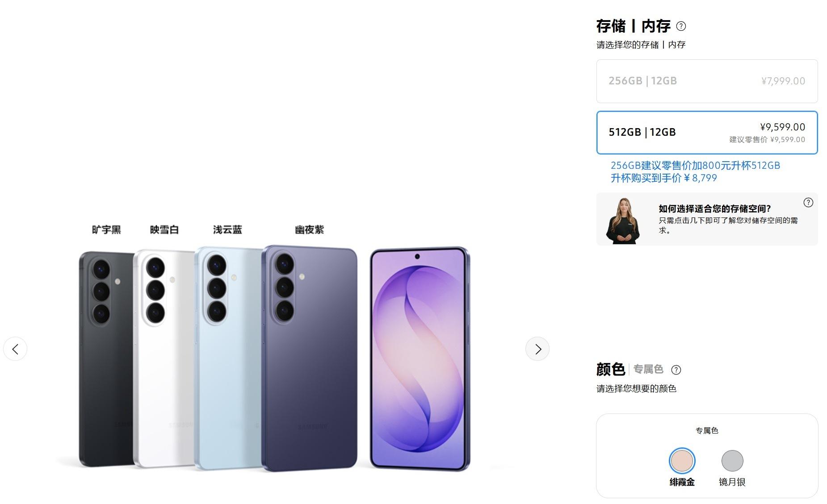Select the 256GB | 12GB storage option
Viewport: 827px width, 504px height.
(x=707, y=81)
